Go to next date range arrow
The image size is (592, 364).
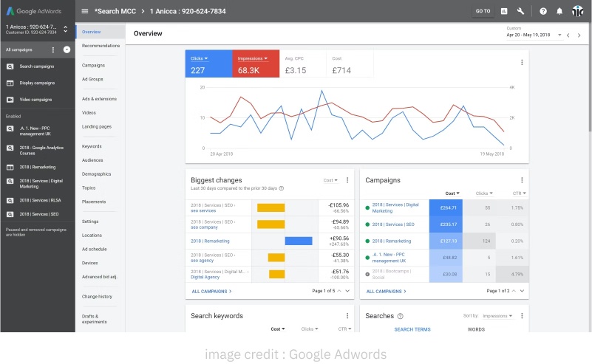(x=579, y=35)
